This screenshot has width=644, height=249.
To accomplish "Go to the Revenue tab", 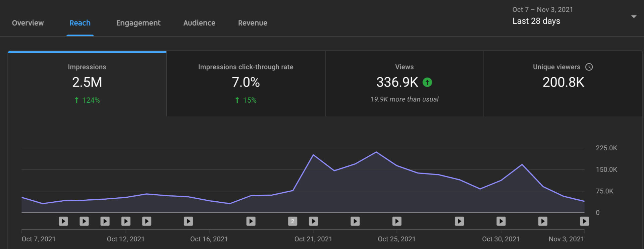I will (x=253, y=23).
